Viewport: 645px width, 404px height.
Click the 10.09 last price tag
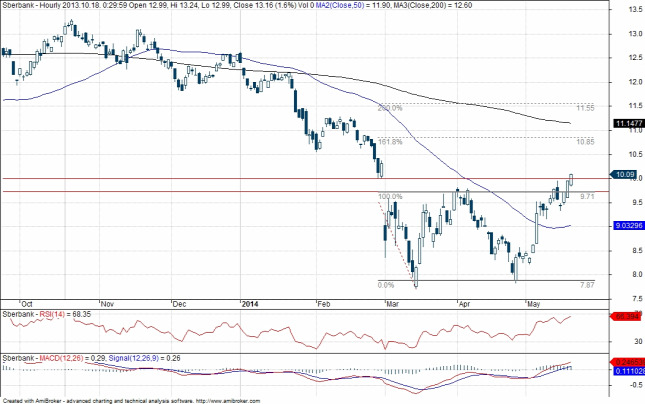point(624,174)
